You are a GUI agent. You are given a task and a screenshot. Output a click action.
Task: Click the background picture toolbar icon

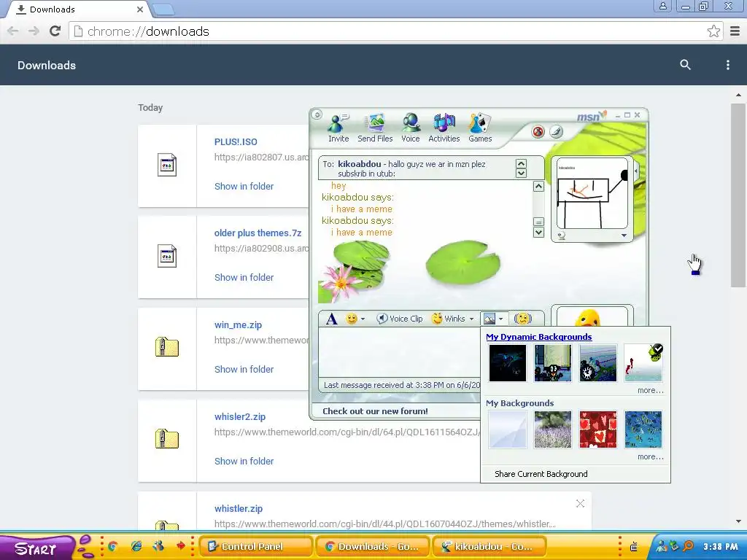[489, 319]
